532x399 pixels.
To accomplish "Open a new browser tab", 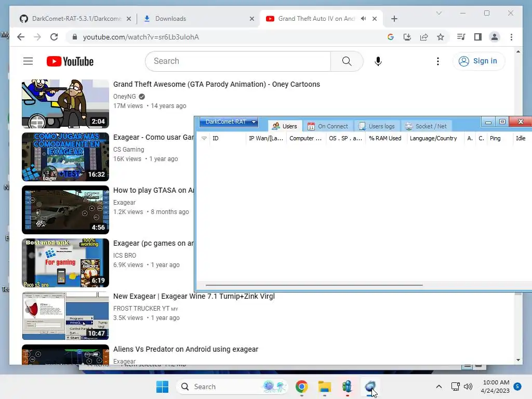I will pyautogui.click(x=394, y=19).
